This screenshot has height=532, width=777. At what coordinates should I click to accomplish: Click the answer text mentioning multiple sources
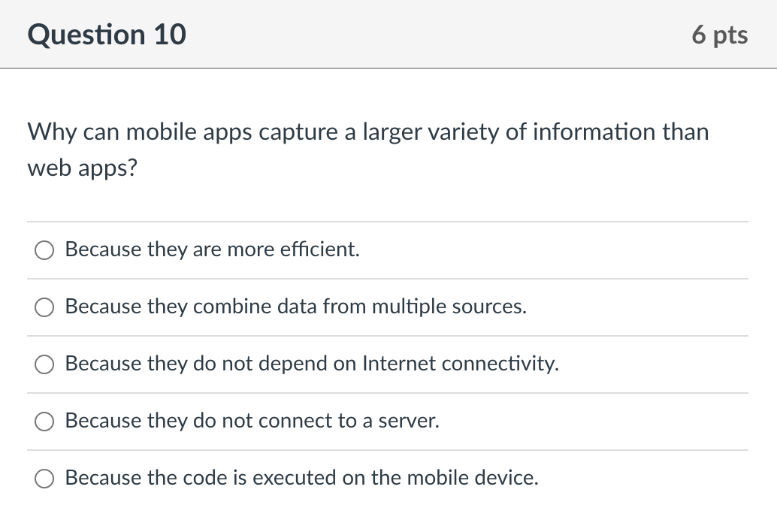pyautogui.click(x=295, y=307)
